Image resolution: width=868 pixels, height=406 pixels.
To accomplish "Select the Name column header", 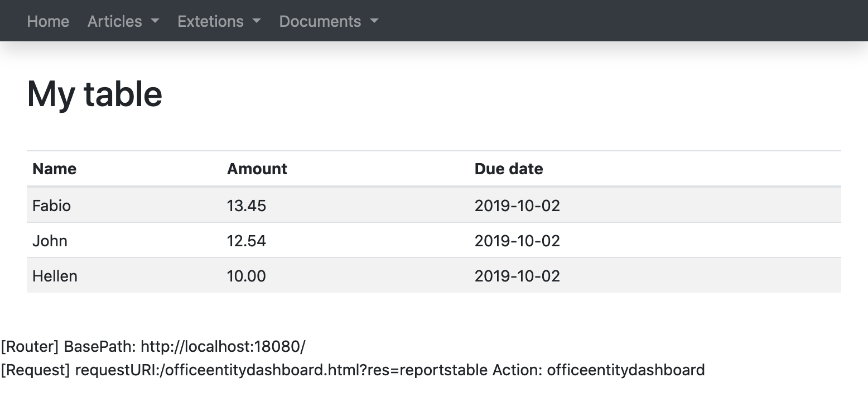I will 55,169.
